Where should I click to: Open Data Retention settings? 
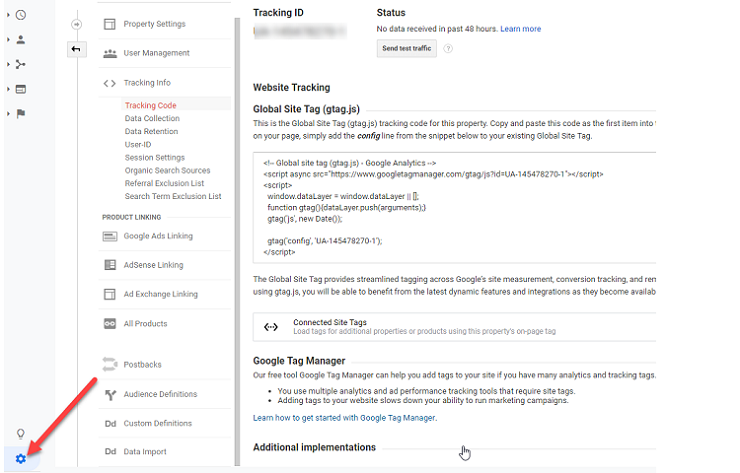[x=151, y=132]
